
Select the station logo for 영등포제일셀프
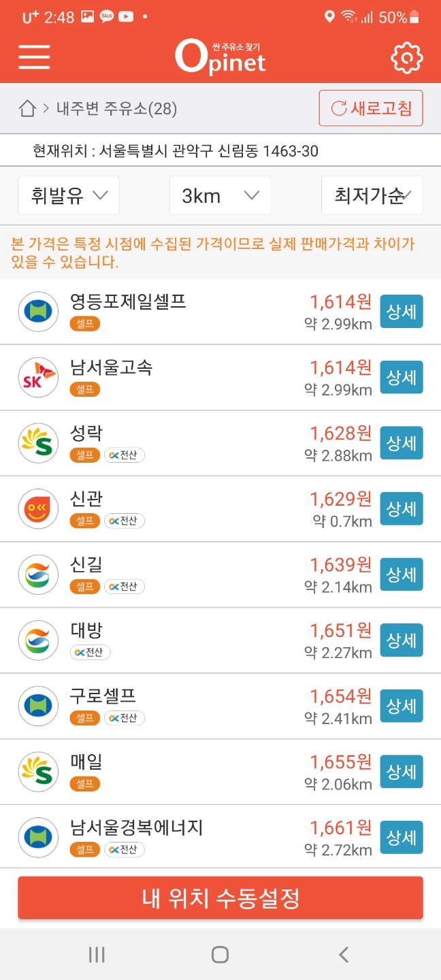click(38, 311)
